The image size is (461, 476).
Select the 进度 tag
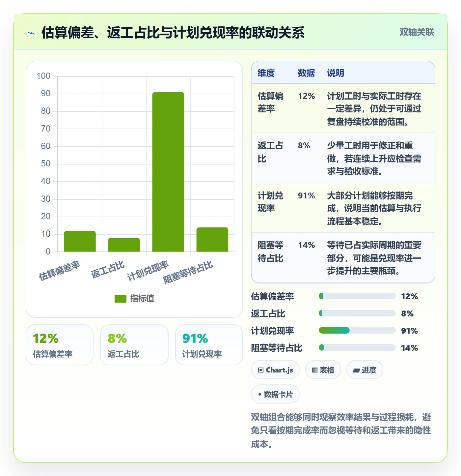tap(365, 370)
